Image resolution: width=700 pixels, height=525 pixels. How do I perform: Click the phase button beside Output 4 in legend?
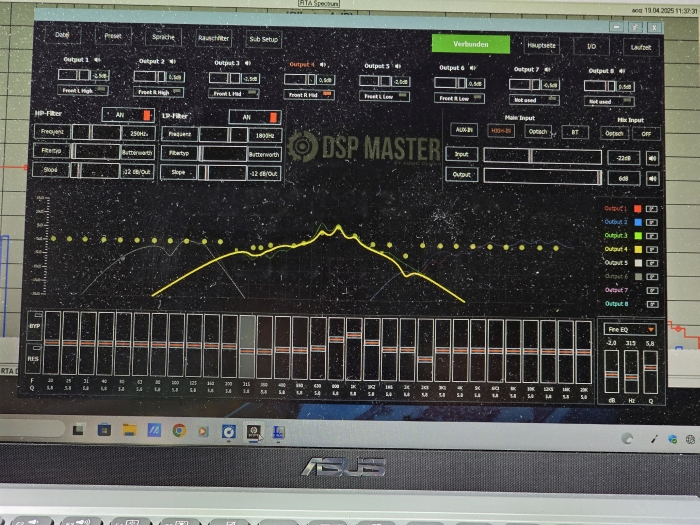tap(652, 249)
